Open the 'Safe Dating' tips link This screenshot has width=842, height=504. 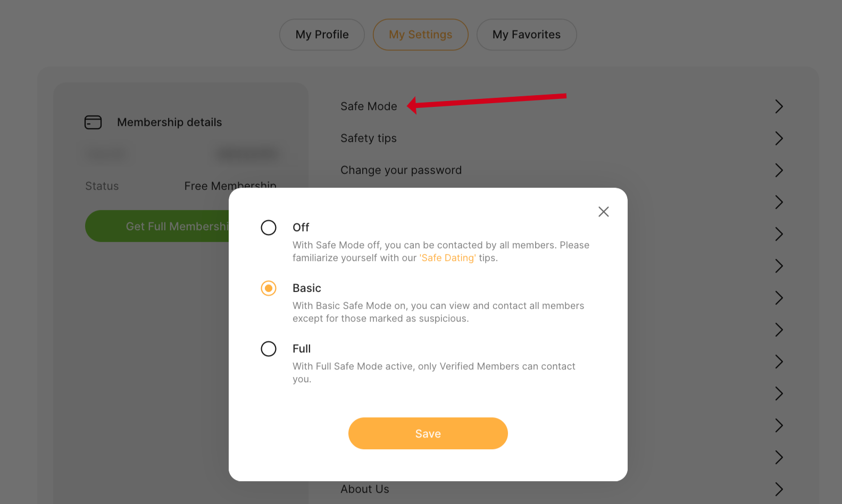click(447, 258)
